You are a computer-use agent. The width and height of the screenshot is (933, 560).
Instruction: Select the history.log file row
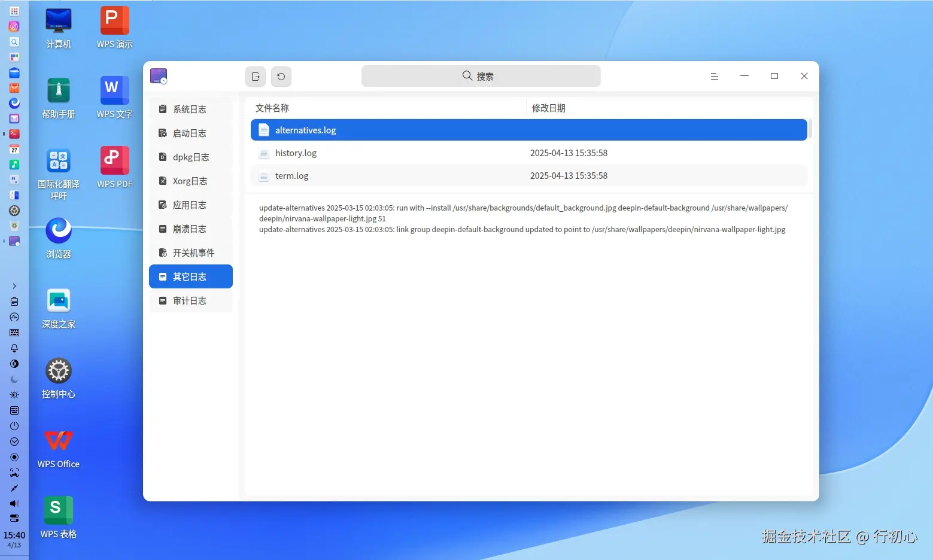pyautogui.click(x=528, y=153)
